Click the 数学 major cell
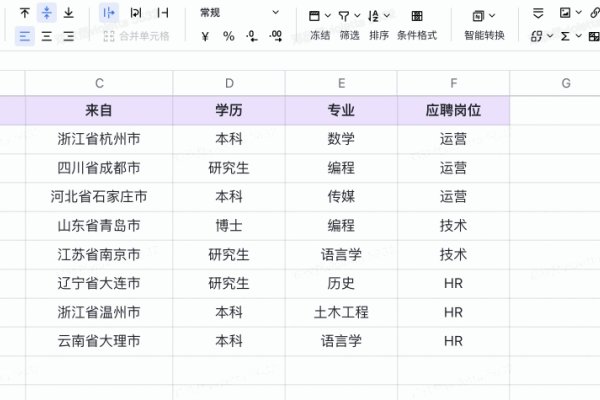 click(341, 139)
